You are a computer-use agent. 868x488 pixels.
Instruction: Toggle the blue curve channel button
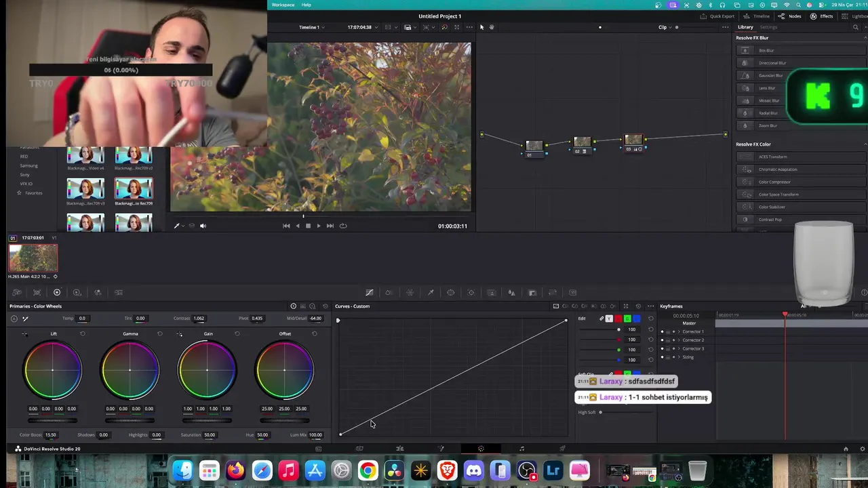[637, 319]
